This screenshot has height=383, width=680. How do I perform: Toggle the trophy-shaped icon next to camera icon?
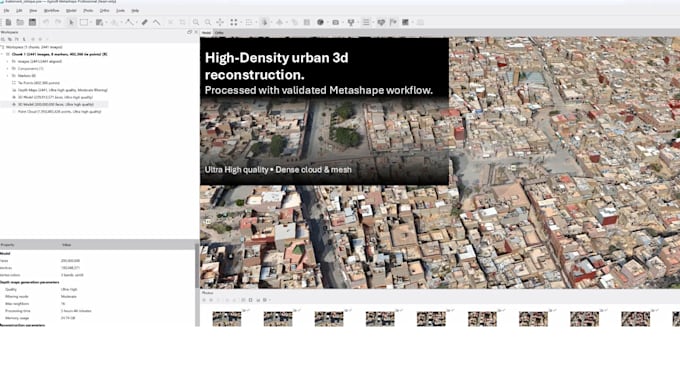351,22
